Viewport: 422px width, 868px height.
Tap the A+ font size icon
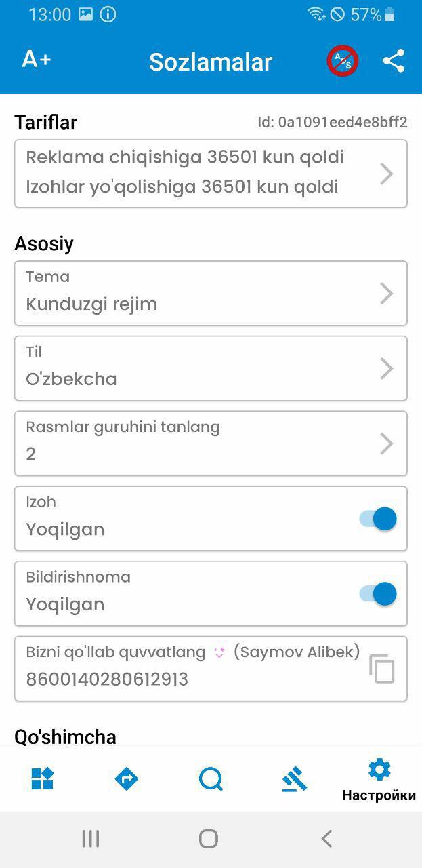click(35, 59)
